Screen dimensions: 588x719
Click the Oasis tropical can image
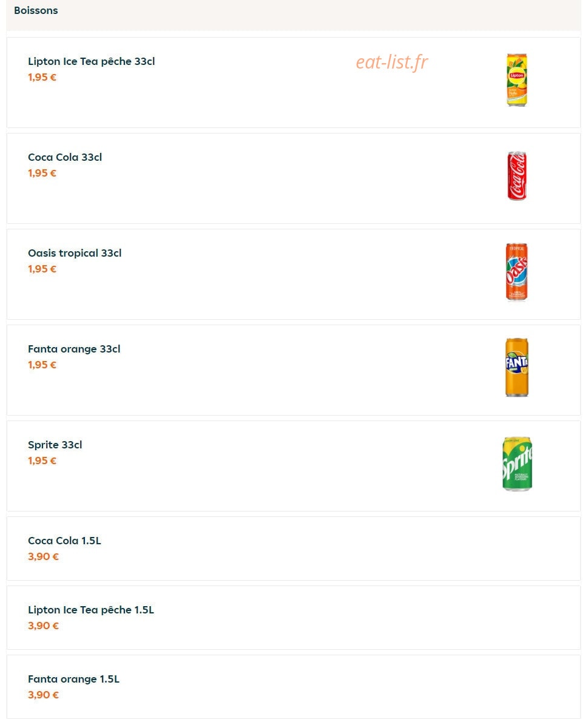pyautogui.click(x=516, y=271)
